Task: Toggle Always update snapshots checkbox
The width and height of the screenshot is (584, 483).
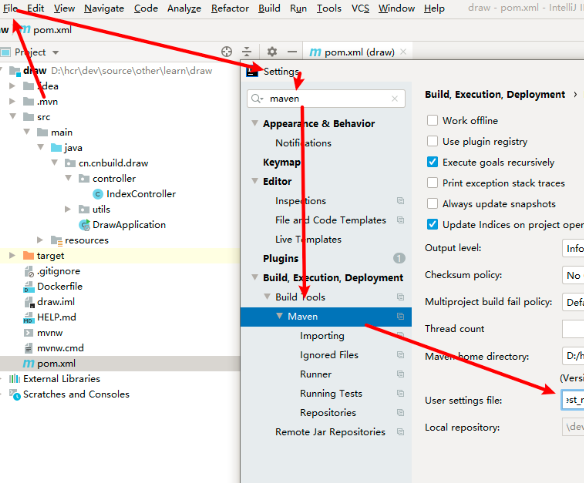Action: tap(432, 204)
